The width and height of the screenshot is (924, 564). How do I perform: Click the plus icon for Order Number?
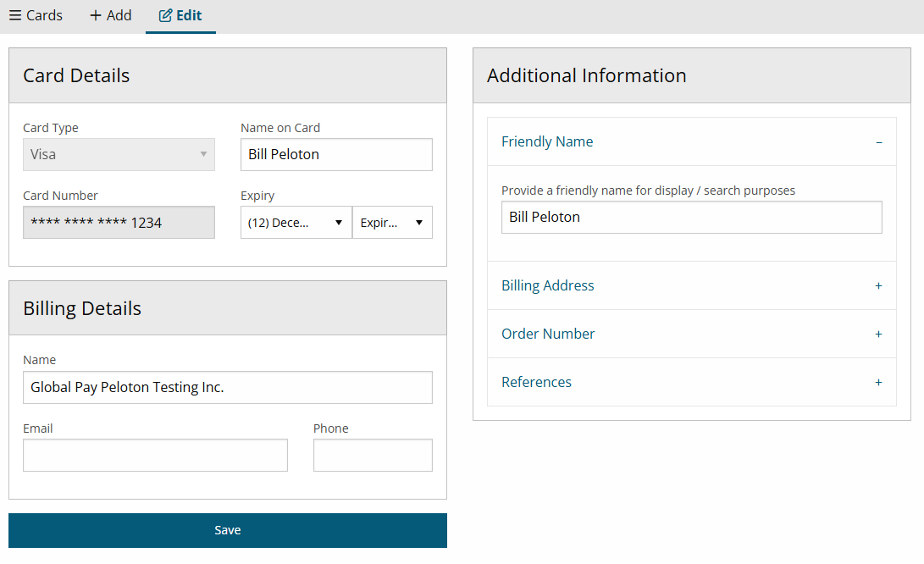click(x=878, y=335)
